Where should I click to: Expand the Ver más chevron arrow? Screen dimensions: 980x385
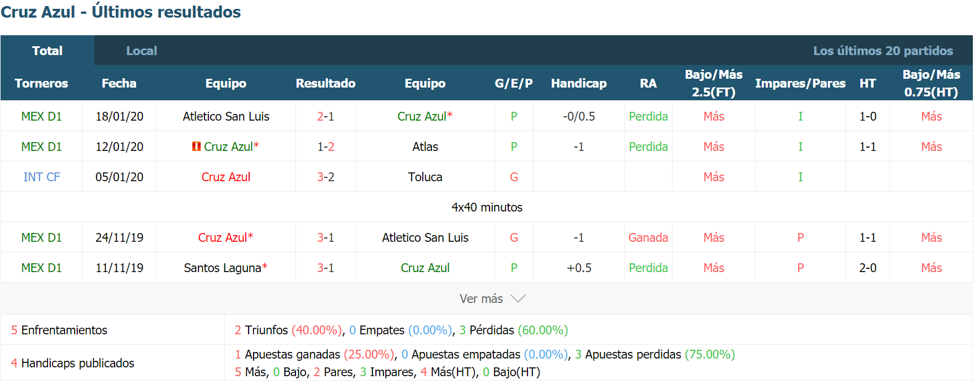coord(518,299)
